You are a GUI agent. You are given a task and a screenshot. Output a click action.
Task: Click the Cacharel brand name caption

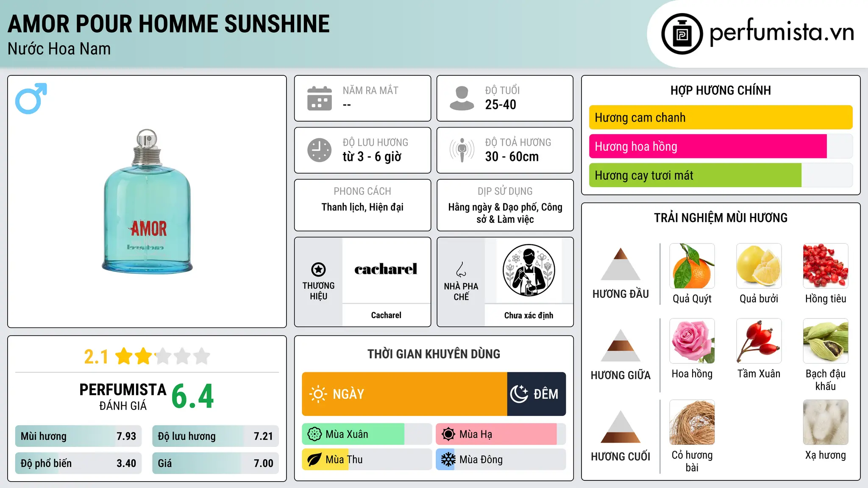click(386, 315)
